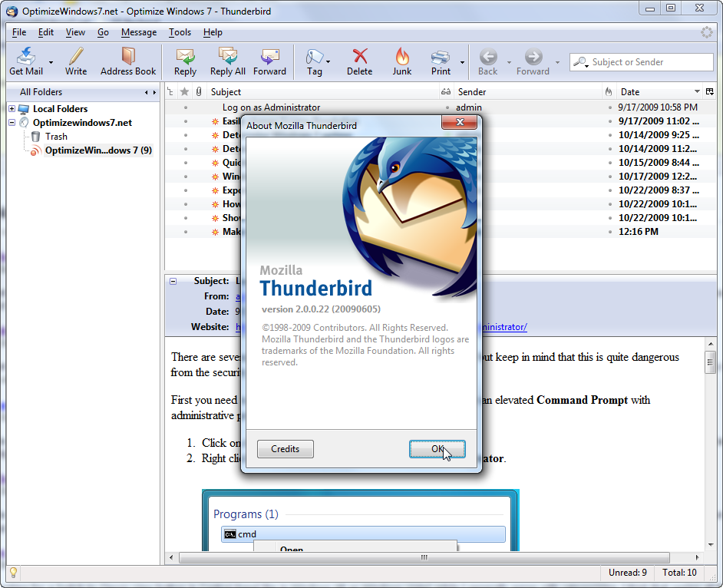Open the File menu

click(19, 32)
